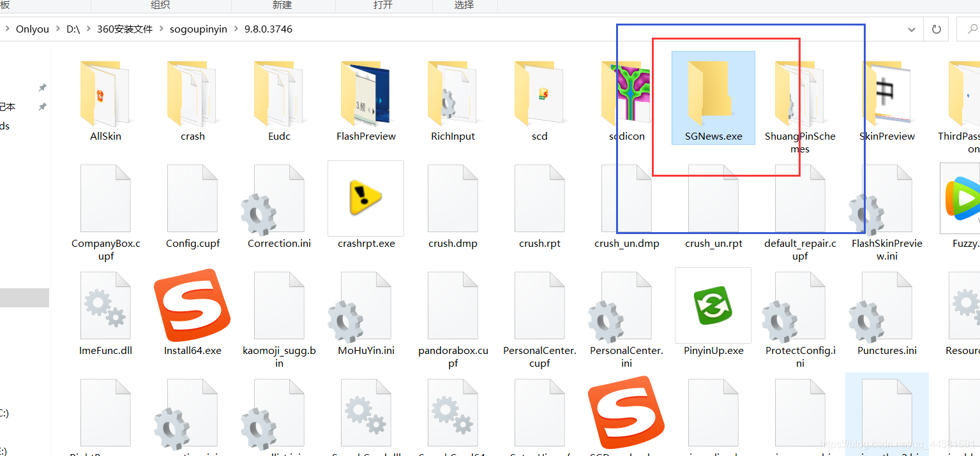Go to 360安装文件 in the address path

[x=125, y=29]
